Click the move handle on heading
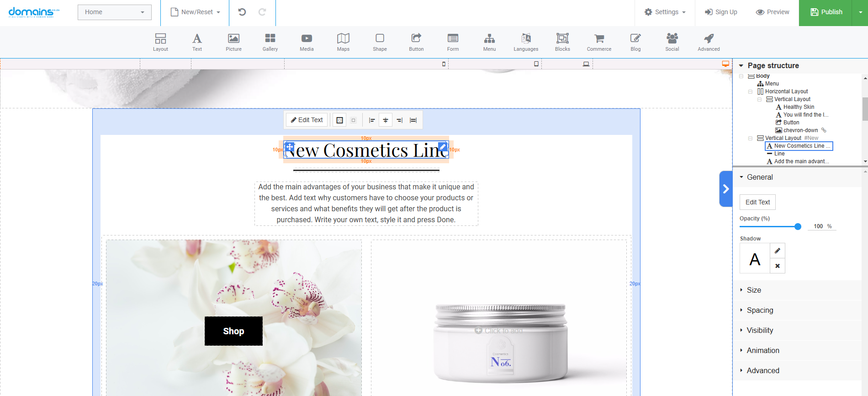Screen dimensions: 868x396 coord(290,147)
